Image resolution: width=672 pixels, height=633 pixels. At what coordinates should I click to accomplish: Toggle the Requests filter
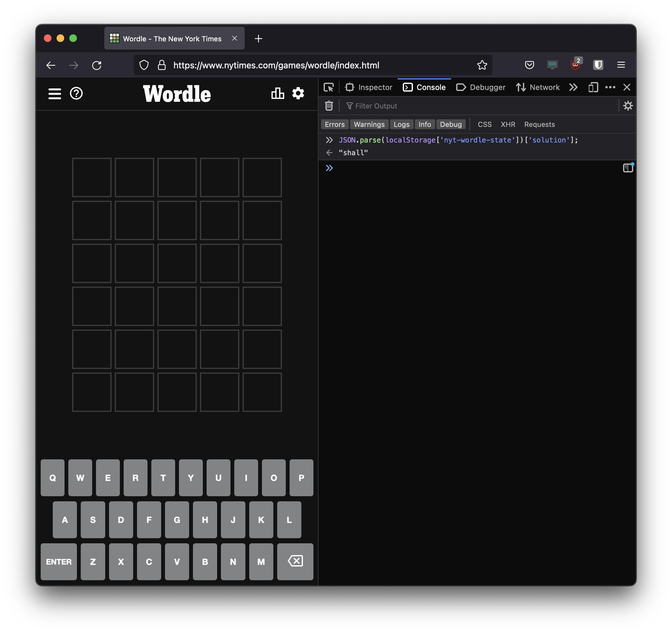click(x=539, y=124)
